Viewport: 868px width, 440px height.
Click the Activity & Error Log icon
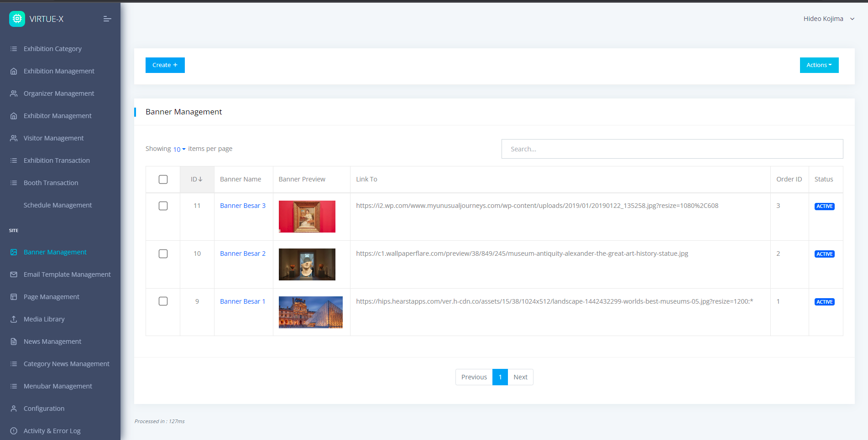tap(14, 431)
